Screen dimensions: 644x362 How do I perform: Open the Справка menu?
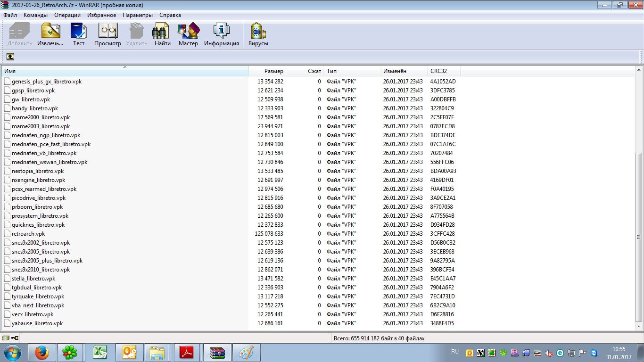pos(170,15)
